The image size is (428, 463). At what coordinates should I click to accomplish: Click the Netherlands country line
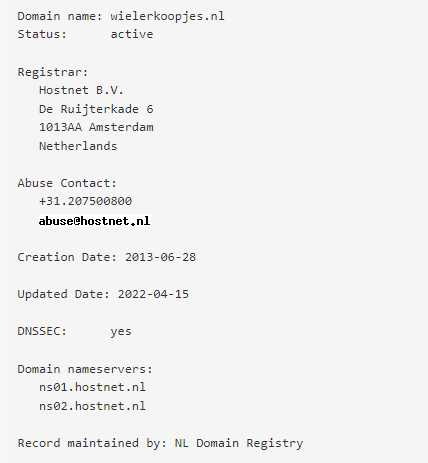78,146
